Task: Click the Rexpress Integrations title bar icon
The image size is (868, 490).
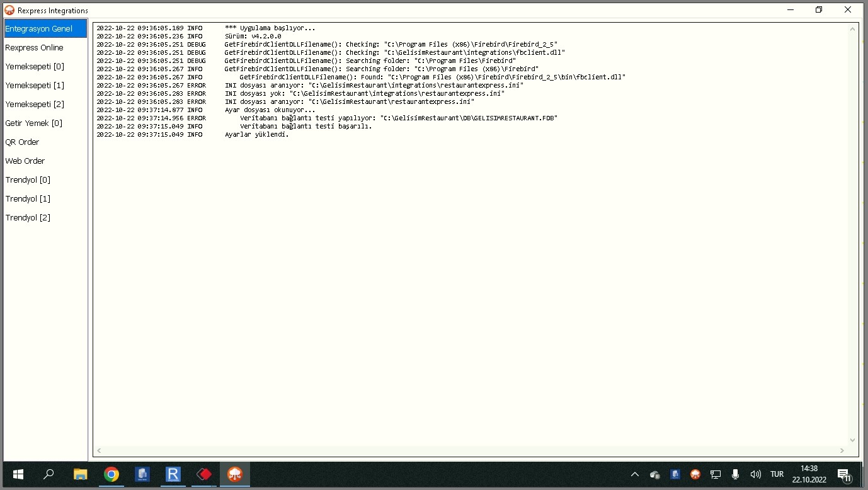Action: point(9,10)
